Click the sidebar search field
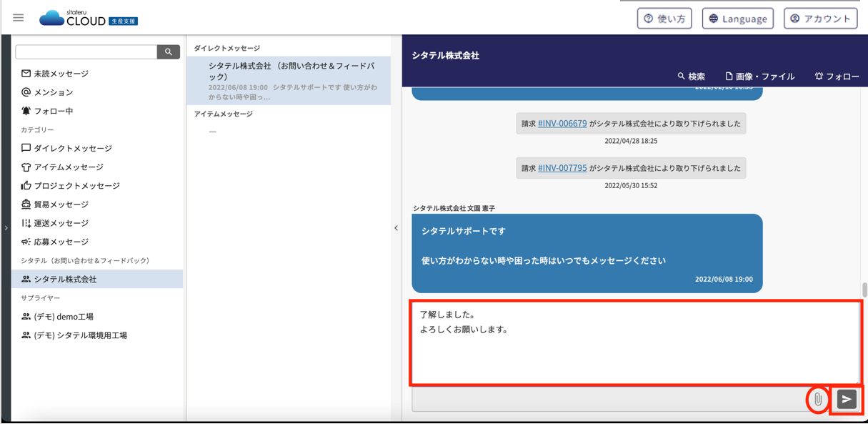Image resolution: width=868 pixels, height=424 pixels. (x=86, y=51)
